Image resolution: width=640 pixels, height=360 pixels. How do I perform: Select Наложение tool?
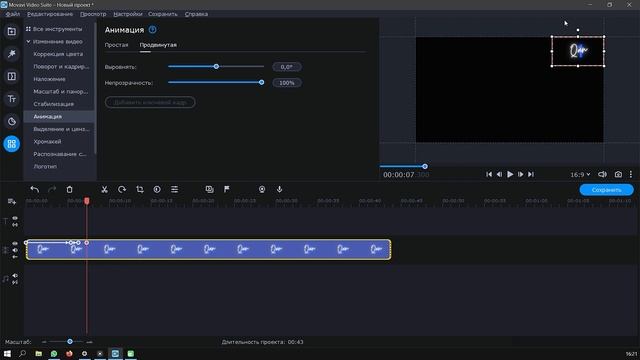click(49, 79)
